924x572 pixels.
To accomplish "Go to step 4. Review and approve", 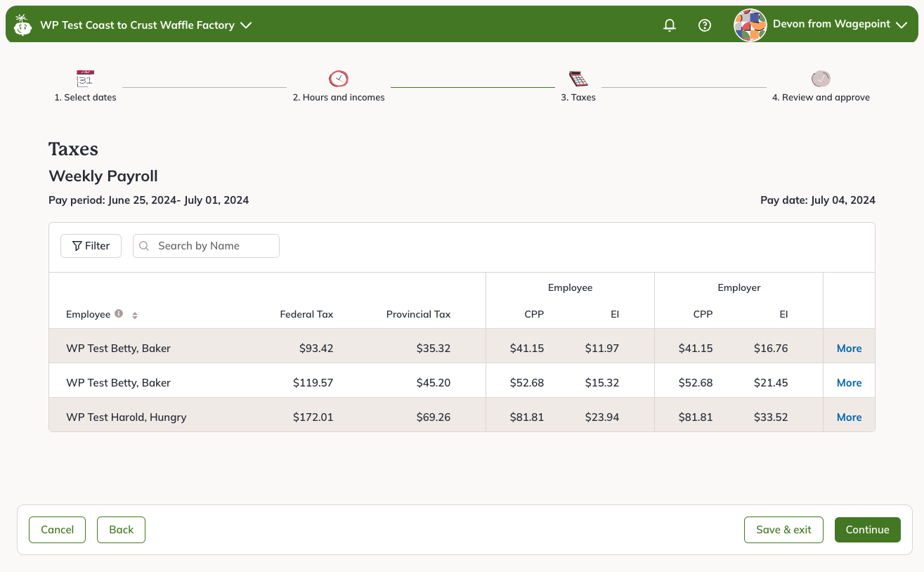I will click(x=821, y=98).
